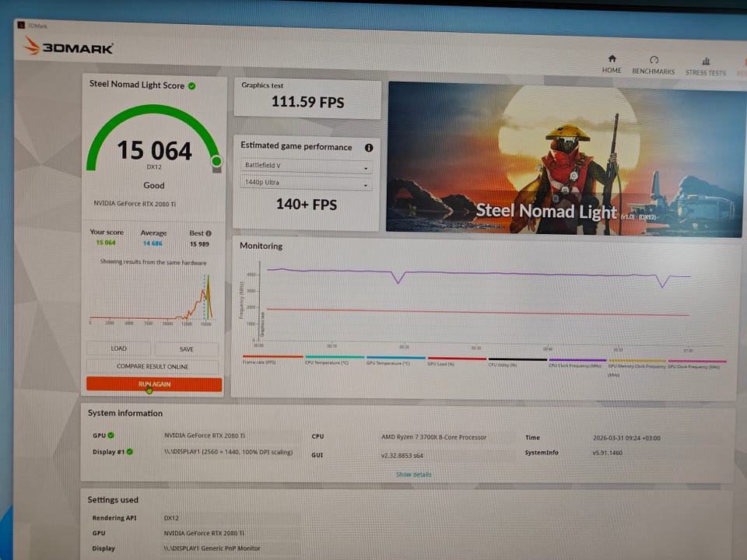
Task: Open the 1440p Ultra resolution dropdown
Action: tap(306, 183)
